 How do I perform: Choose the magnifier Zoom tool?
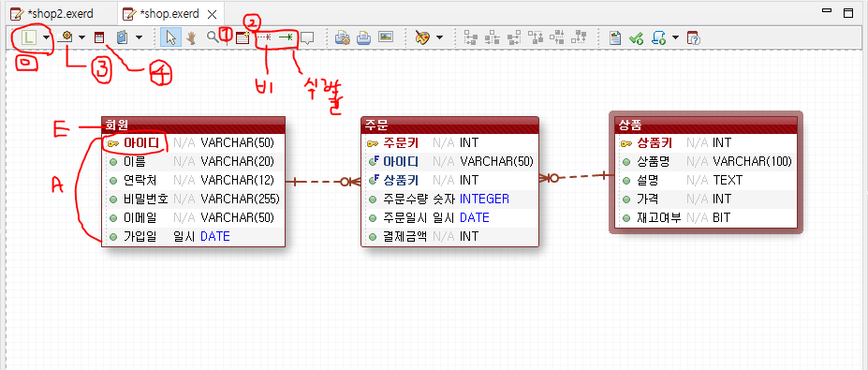213,37
